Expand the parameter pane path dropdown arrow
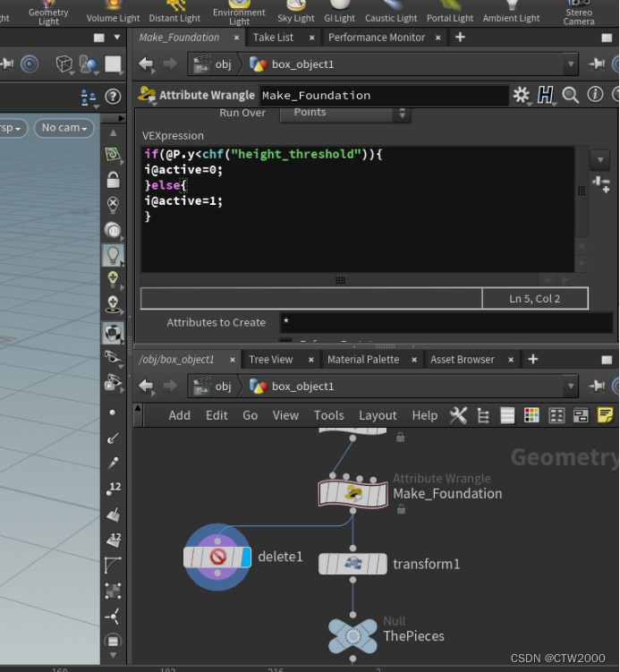The image size is (620, 672). click(571, 64)
